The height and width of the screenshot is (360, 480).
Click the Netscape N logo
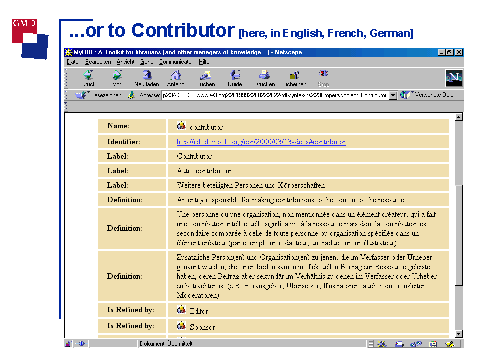click(454, 78)
